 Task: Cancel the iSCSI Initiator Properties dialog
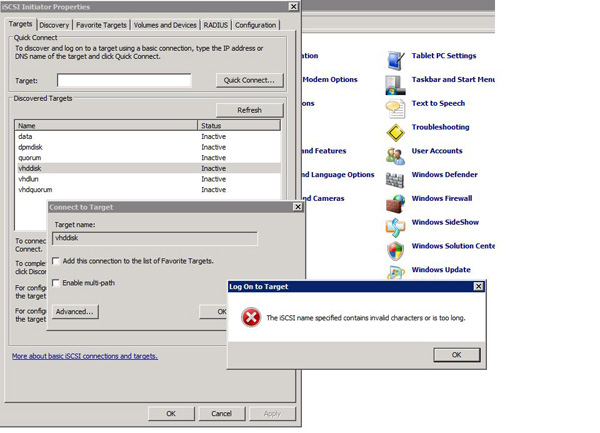(222, 413)
